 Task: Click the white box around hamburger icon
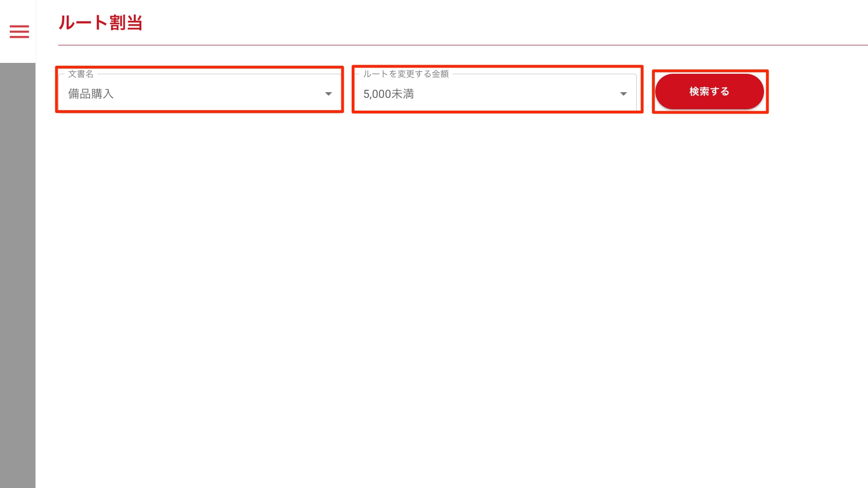17,31
